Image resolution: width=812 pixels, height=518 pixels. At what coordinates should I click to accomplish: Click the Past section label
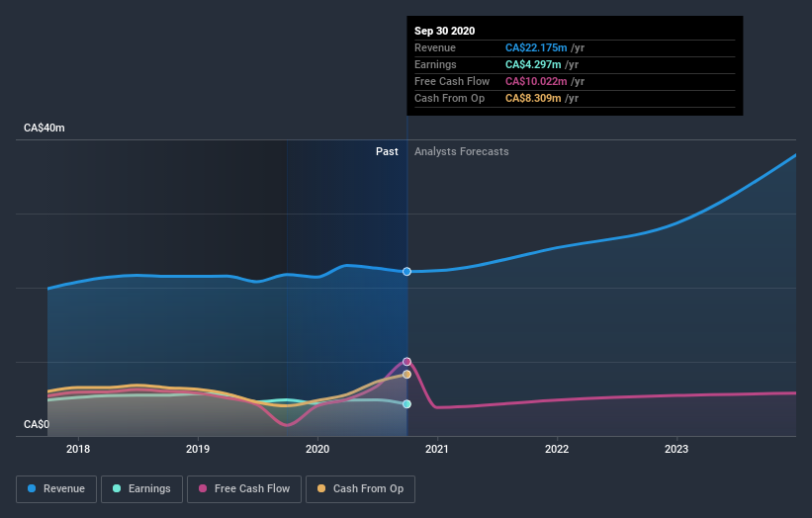(387, 151)
